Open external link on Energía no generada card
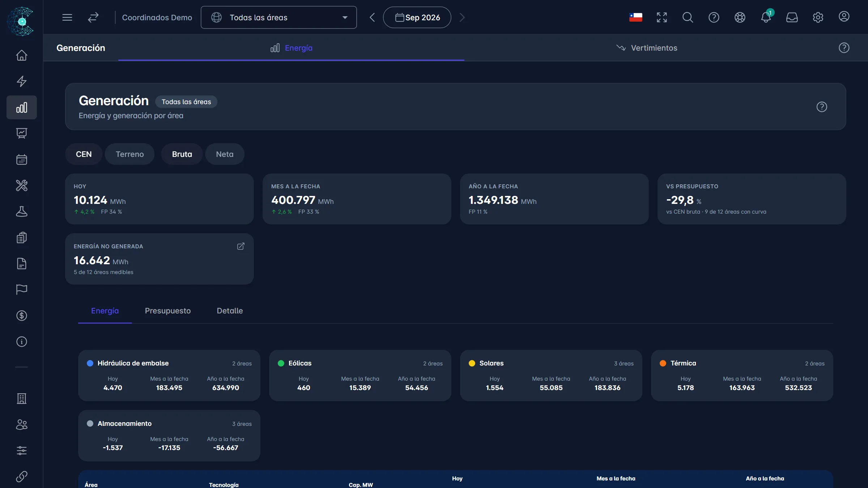The image size is (868, 488). coord(241,246)
